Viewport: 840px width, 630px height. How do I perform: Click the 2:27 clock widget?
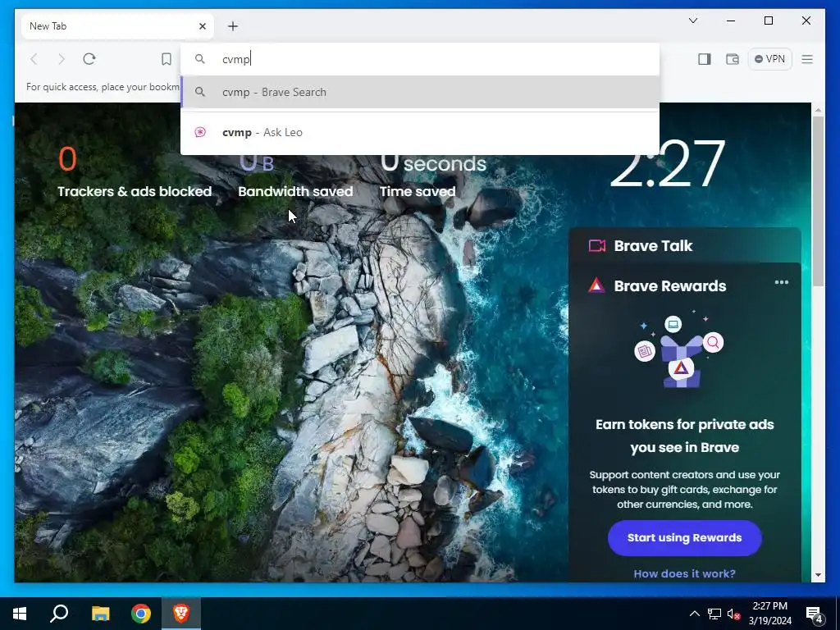point(668,163)
